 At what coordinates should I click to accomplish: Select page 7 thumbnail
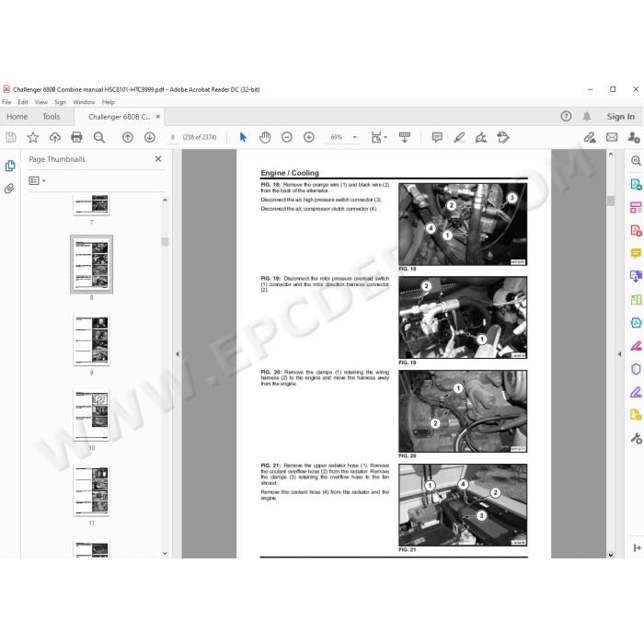coord(91,204)
